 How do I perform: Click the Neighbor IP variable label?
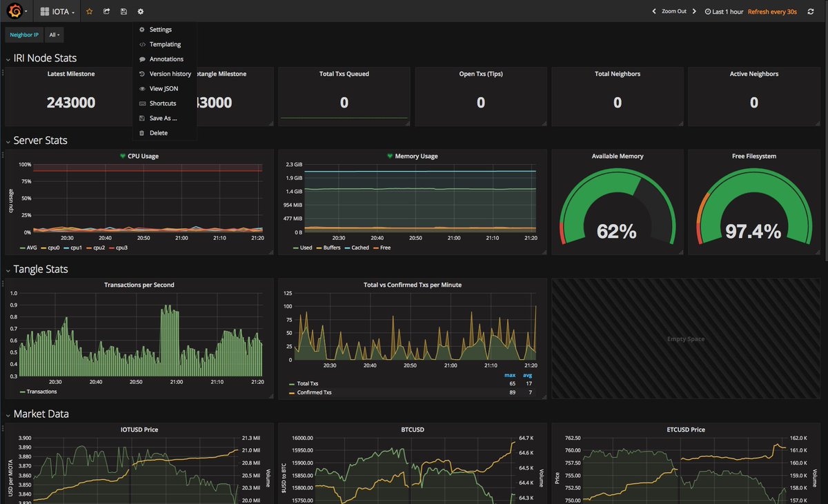pos(24,34)
